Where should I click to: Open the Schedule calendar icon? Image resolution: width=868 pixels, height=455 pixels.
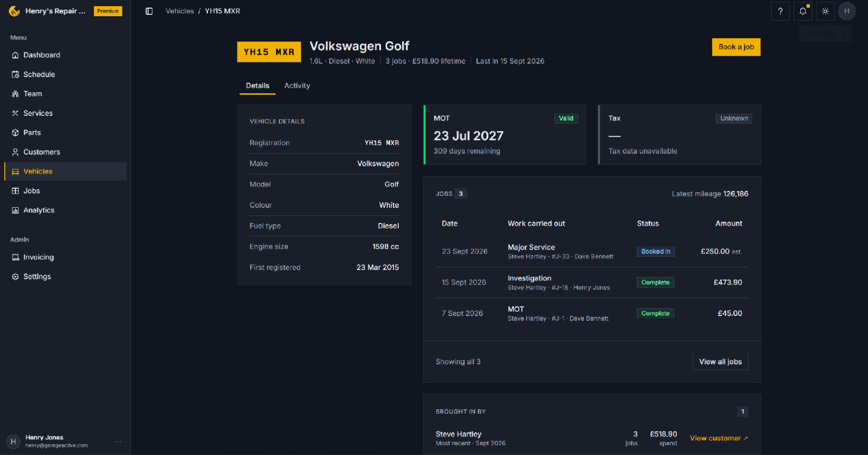pos(15,74)
